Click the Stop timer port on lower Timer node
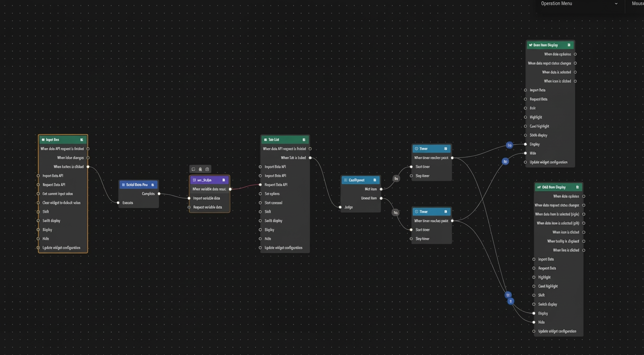This screenshot has height=355, width=644. coord(411,239)
